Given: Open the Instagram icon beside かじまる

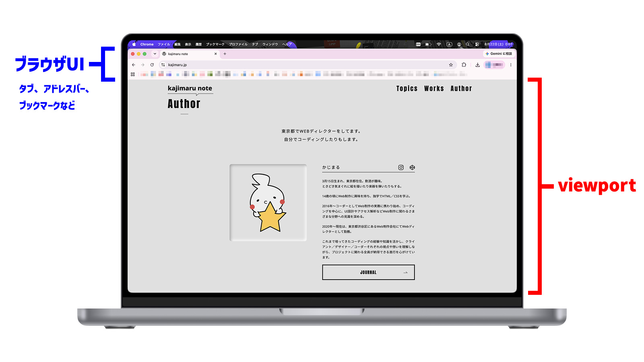Looking at the screenshot, I should 401,167.
